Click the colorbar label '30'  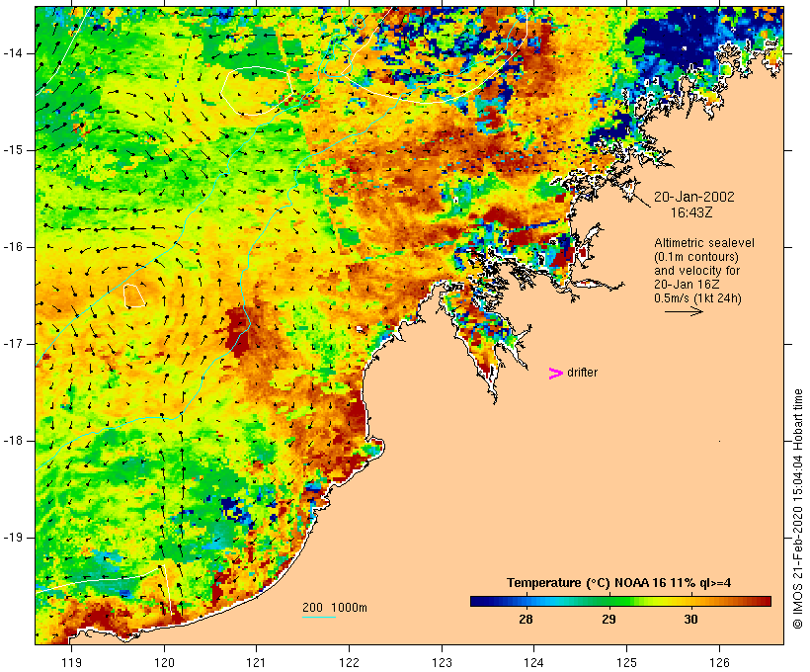point(690,619)
